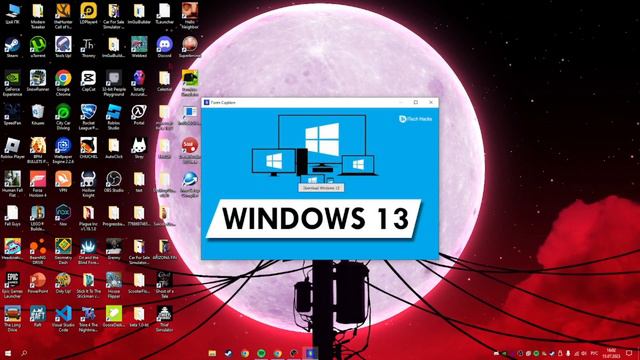640x360 pixels.
Task: Open the Hello Neighbor desktop icon
Action: [189, 16]
